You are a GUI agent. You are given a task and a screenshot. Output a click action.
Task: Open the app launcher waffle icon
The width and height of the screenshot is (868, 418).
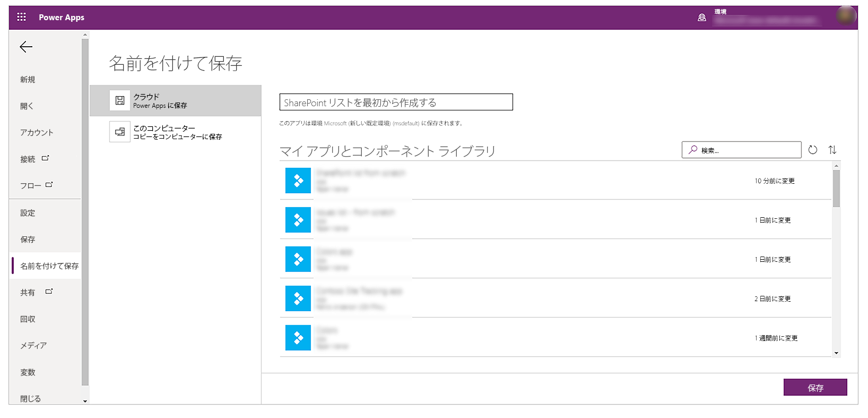21,17
